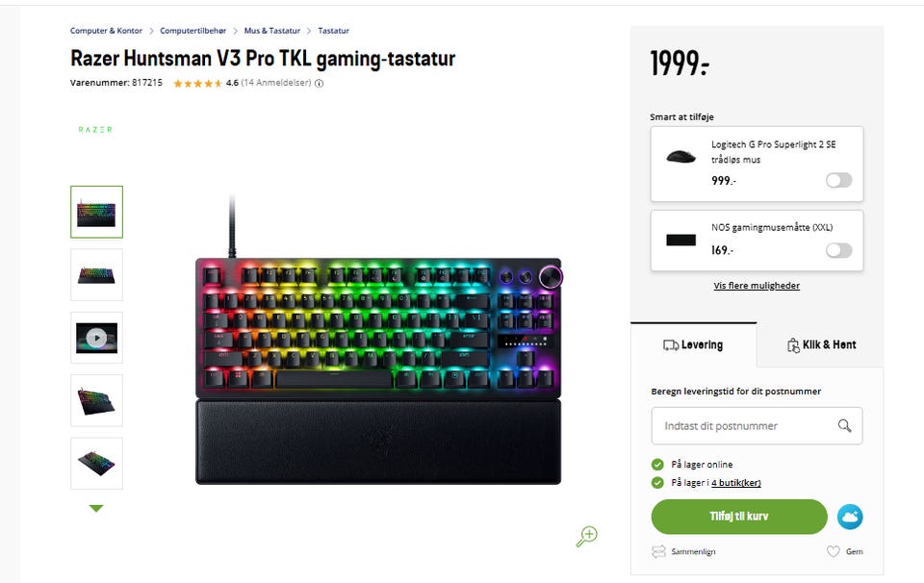Expand thumbnail list with green down arrow
This screenshot has width=924, height=583.
pos(96,508)
